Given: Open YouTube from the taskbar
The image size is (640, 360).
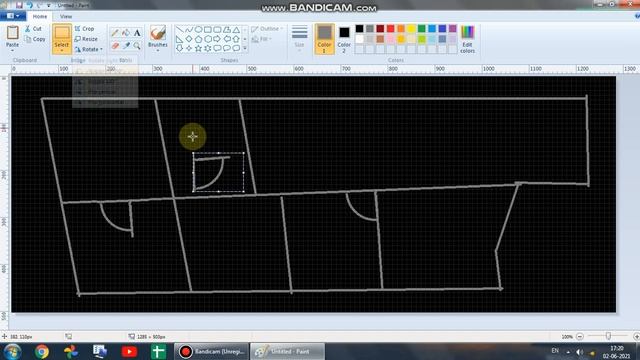Looking at the screenshot, I should pos(129,351).
